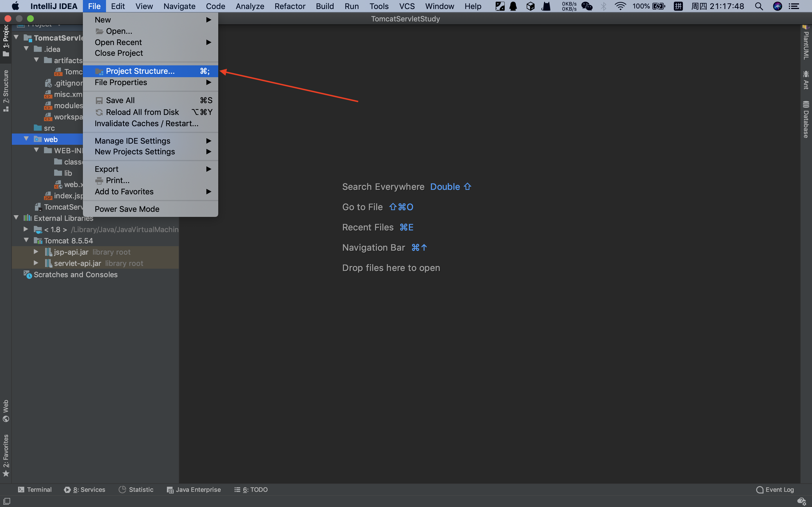Show the PlantUML side panel
The image size is (812, 507).
(806, 43)
